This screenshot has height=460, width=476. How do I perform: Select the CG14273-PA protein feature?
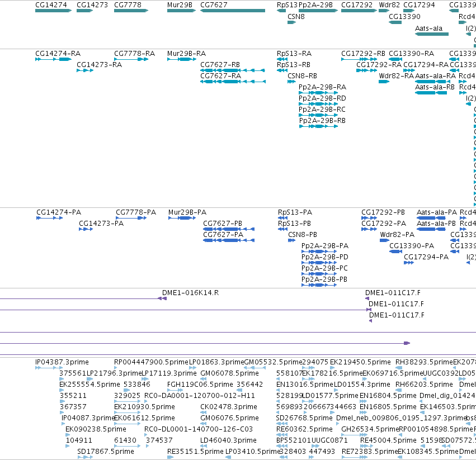86,229
